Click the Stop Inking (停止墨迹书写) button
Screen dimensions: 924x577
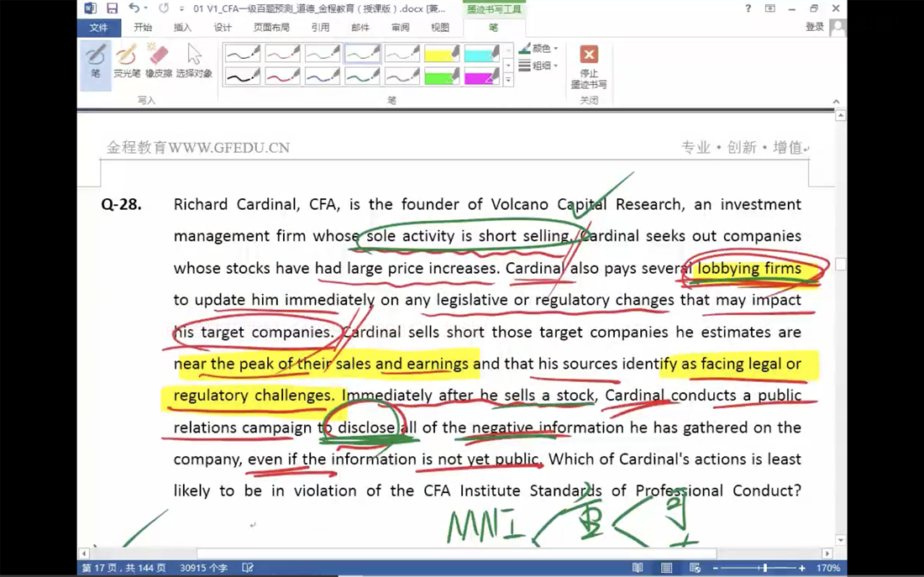(589, 66)
